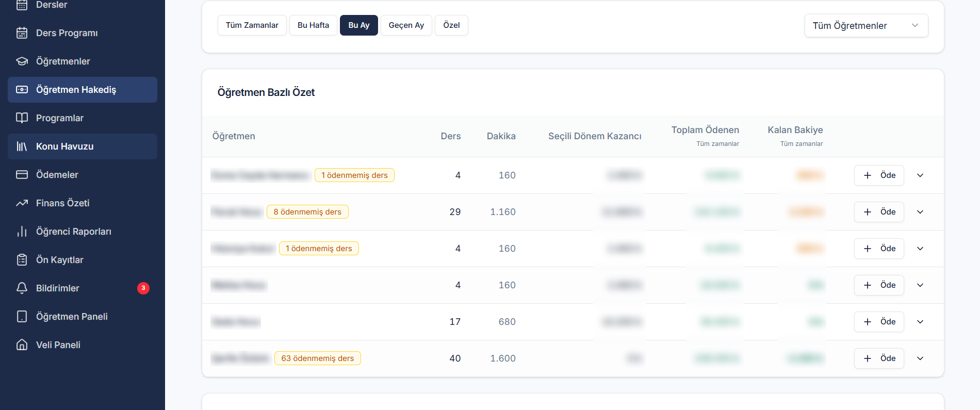Click the Dakika column header
The image size is (980, 410).
tap(501, 136)
